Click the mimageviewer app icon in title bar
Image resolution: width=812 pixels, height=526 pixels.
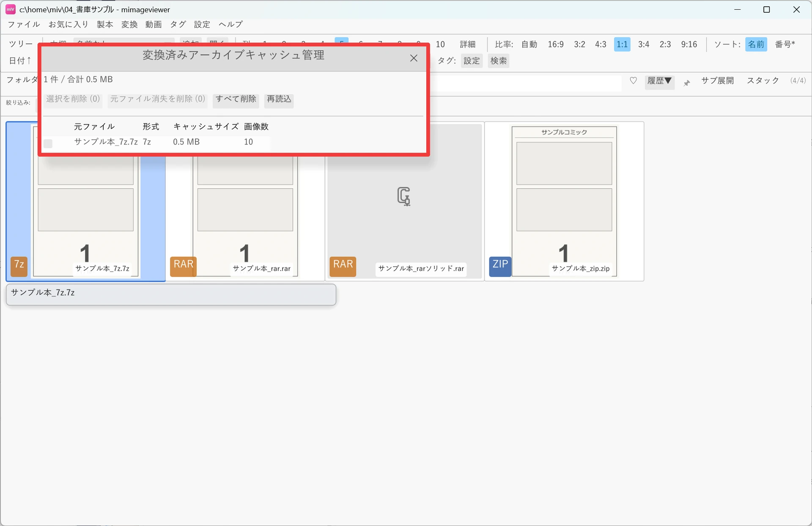[11, 9]
